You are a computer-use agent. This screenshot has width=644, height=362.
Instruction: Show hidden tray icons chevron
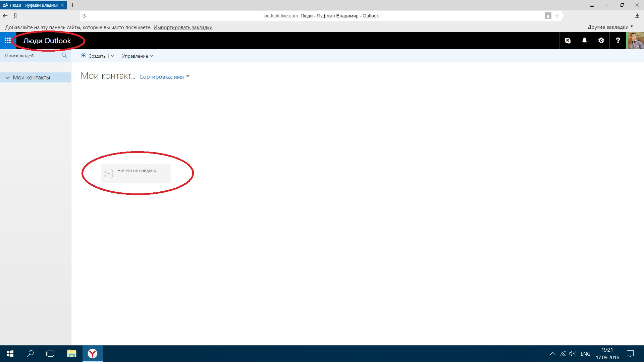pos(552,354)
